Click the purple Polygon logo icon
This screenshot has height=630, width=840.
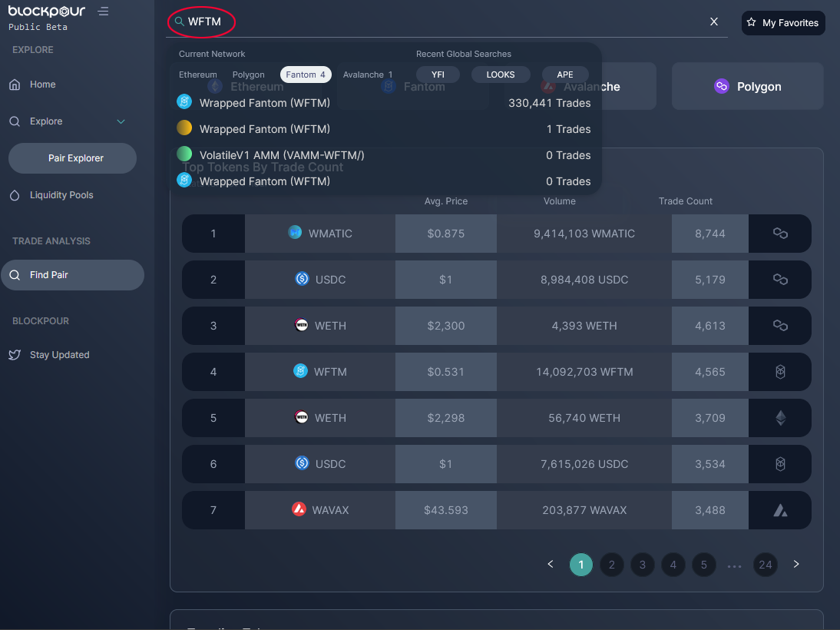click(722, 86)
